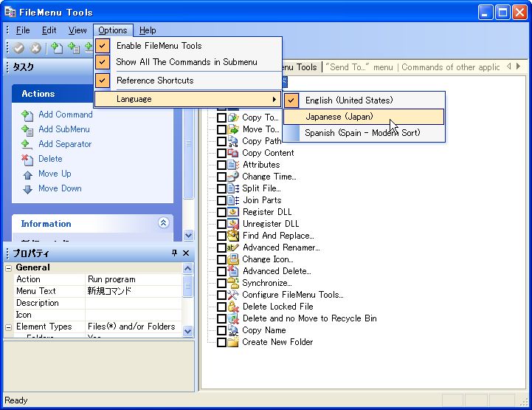Click the Copy Name icon
Viewport: 532px width, 410px height.
click(x=233, y=330)
